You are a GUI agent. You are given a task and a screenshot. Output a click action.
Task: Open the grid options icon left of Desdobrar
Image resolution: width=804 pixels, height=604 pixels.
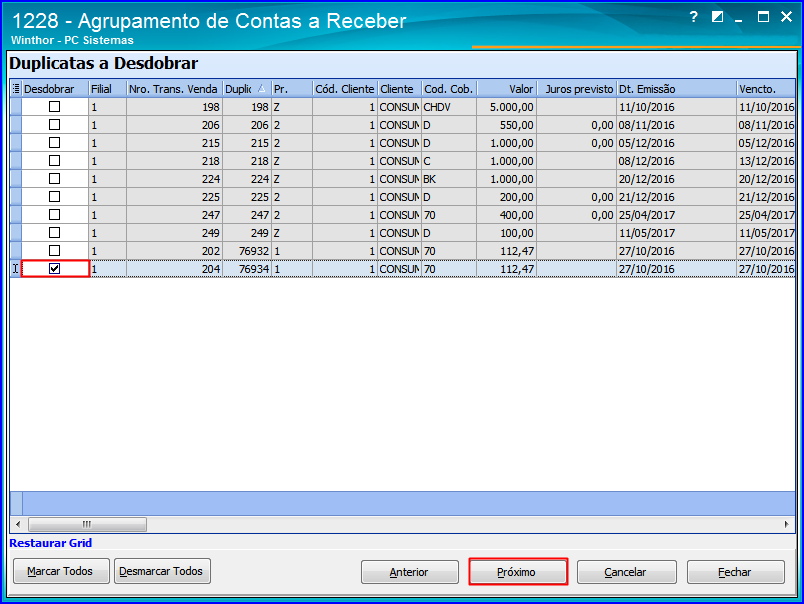(x=16, y=89)
